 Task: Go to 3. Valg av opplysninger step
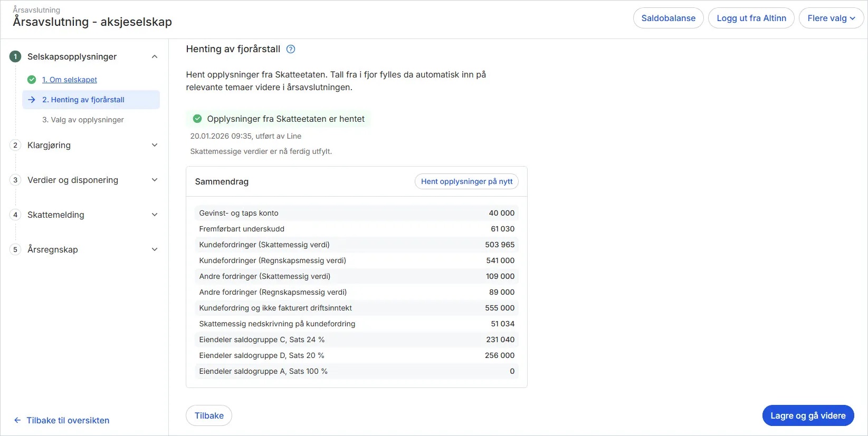pyautogui.click(x=83, y=120)
